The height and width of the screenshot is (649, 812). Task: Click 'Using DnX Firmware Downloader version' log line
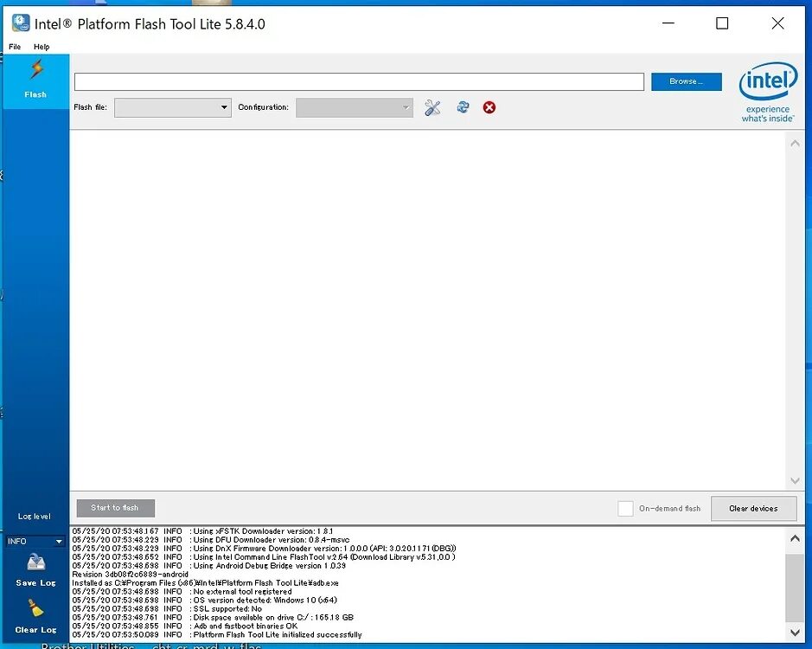[264, 549]
